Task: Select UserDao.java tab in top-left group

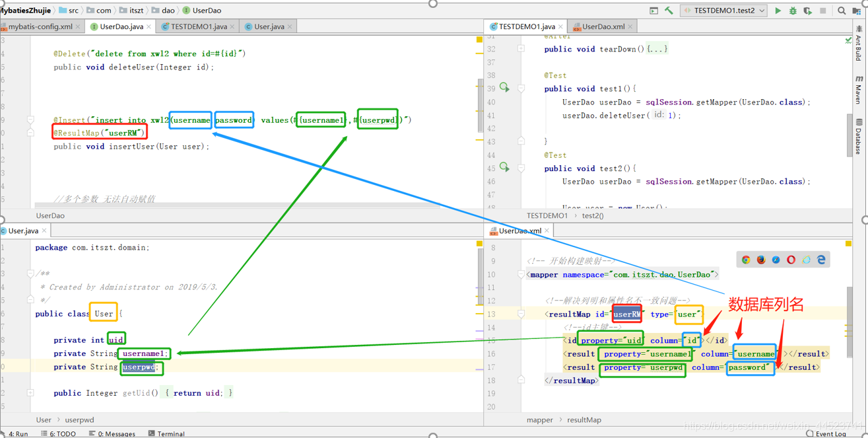Action: pyautogui.click(x=121, y=26)
